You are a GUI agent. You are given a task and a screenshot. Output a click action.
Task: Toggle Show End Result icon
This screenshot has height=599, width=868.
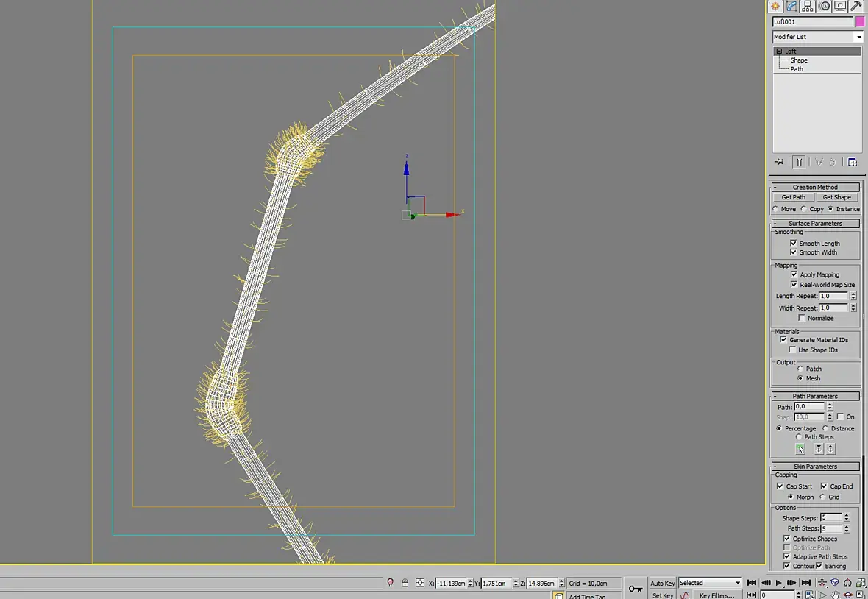pos(799,162)
